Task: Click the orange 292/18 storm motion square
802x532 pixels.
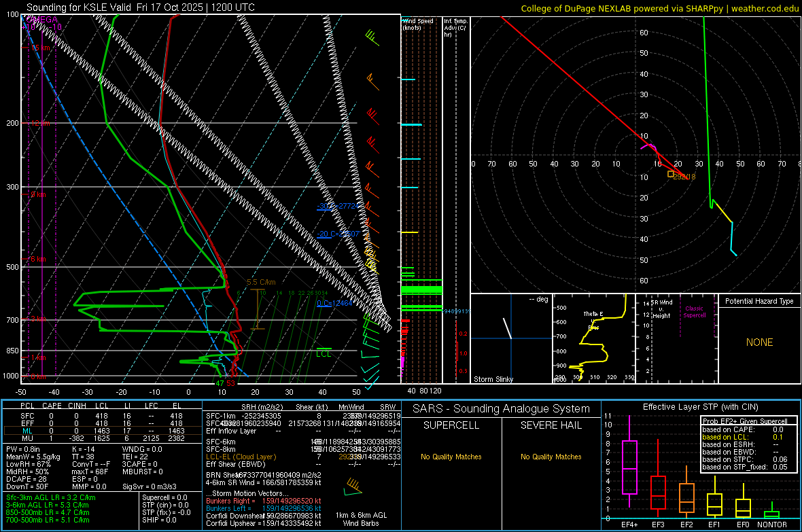Action: click(671, 175)
